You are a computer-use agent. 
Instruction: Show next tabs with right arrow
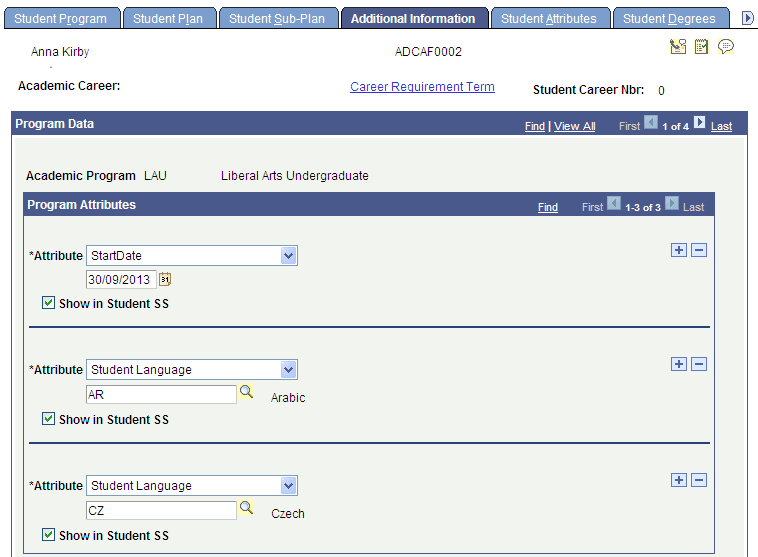tap(747, 18)
